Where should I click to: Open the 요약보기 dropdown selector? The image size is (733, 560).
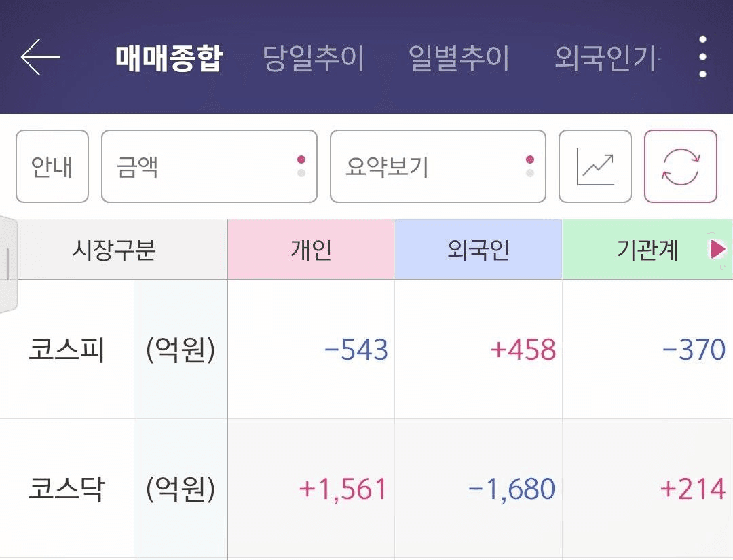(x=438, y=166)
